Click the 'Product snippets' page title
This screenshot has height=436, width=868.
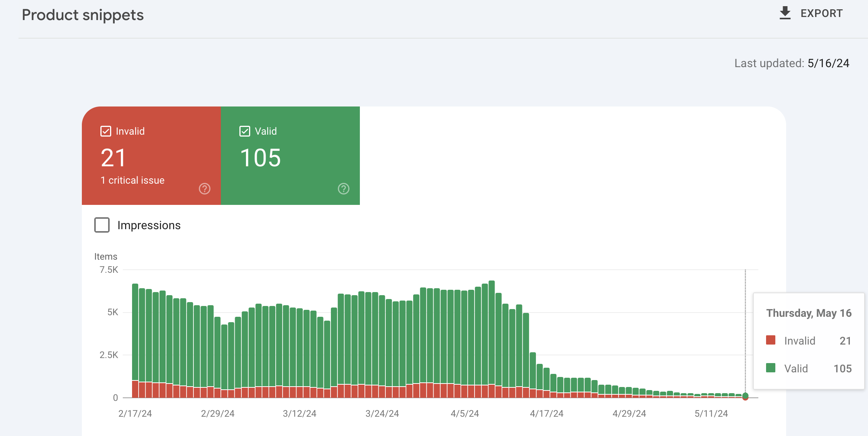[x=83, y=15]
